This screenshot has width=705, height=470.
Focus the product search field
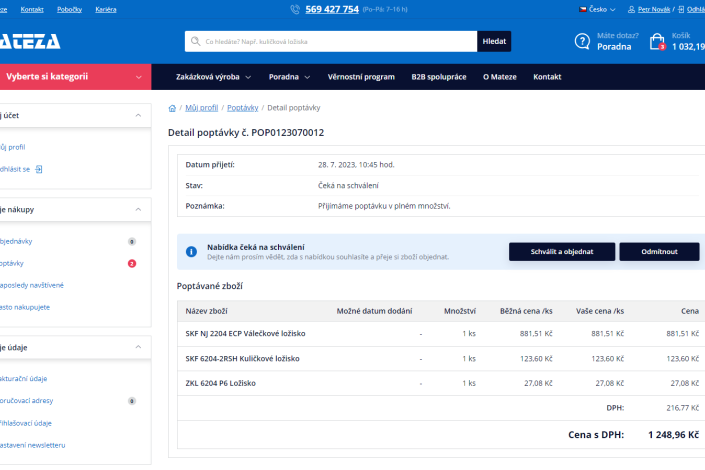[x=331, y=41]
